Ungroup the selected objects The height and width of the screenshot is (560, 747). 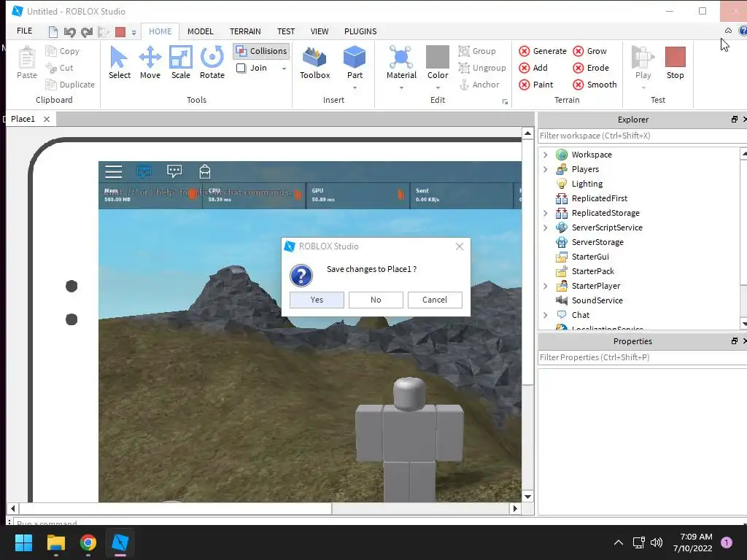[x=482, y=68]
